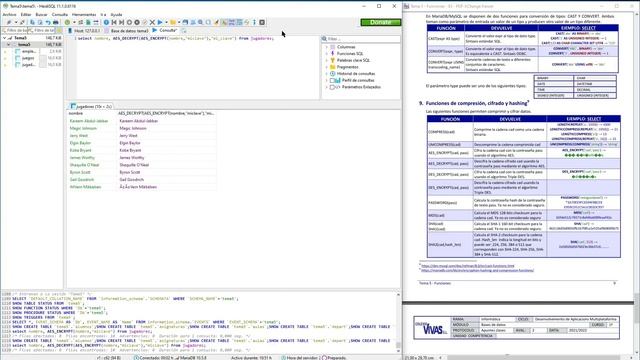Viewport: 640px width, 360px height.
Task: Click the favorites icon beside table filter
Action: click(60, 31)
